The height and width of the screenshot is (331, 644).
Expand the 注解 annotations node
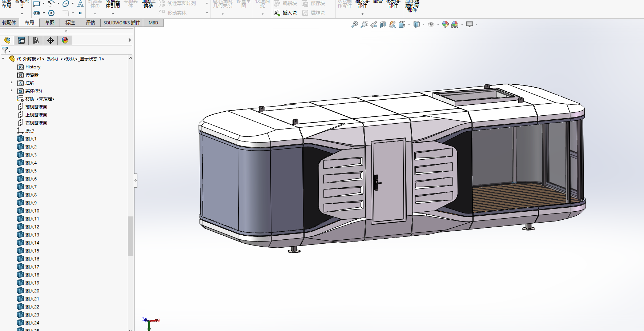12,83
